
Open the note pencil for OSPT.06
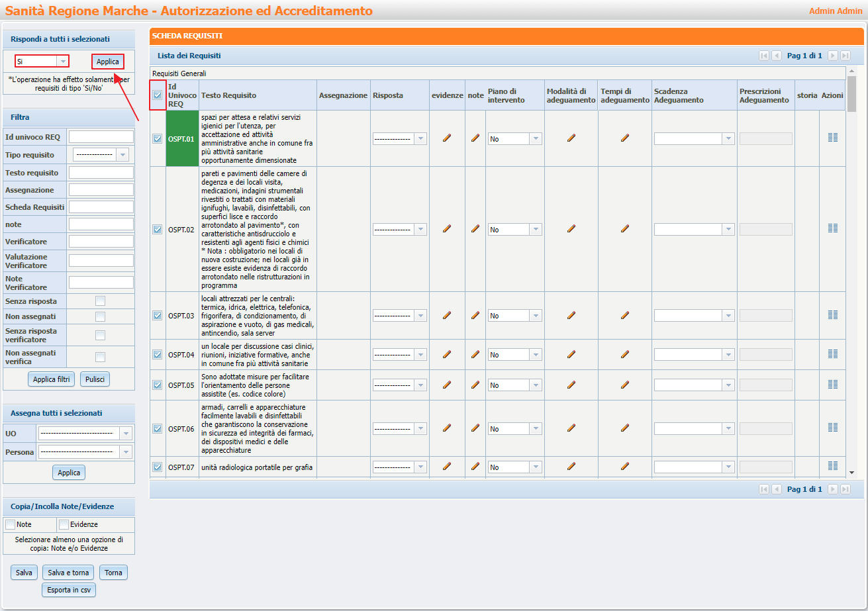(x=475, y=429)
